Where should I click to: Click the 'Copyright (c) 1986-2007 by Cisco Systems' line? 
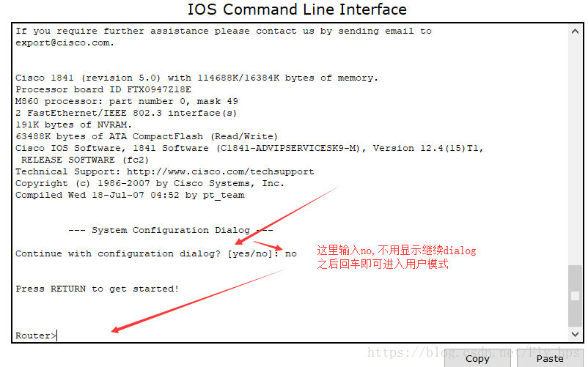[x=150, y=183]
